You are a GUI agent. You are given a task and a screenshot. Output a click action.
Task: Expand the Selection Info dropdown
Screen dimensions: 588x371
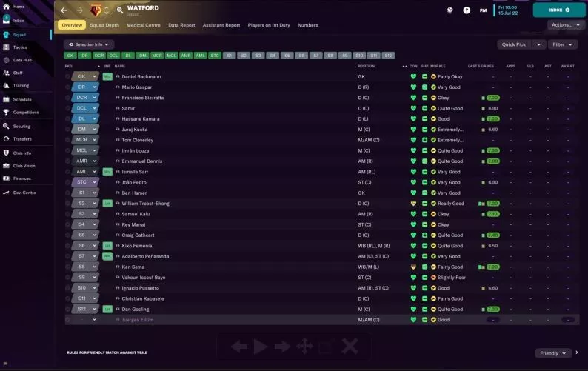point(89,44)
